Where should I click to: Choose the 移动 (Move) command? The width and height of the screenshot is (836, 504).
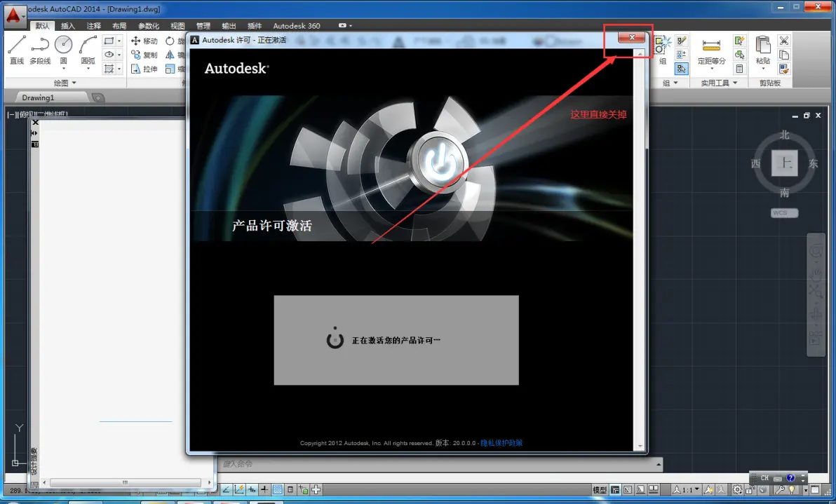[x=144, y=41]
